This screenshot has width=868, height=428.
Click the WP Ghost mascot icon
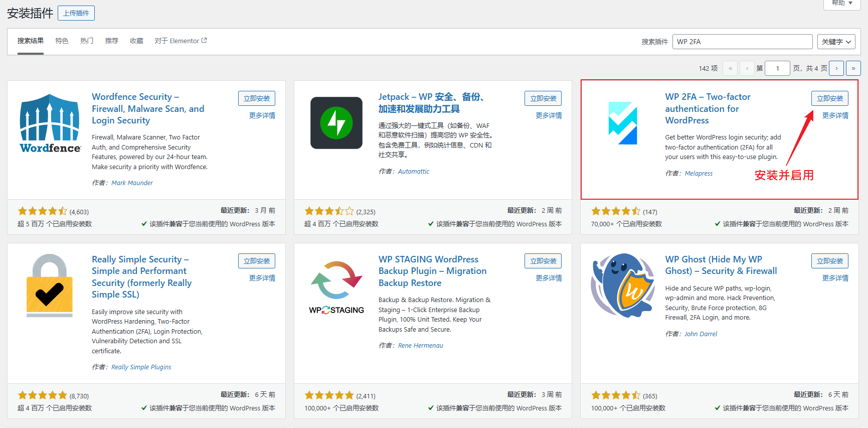point(623,286)
